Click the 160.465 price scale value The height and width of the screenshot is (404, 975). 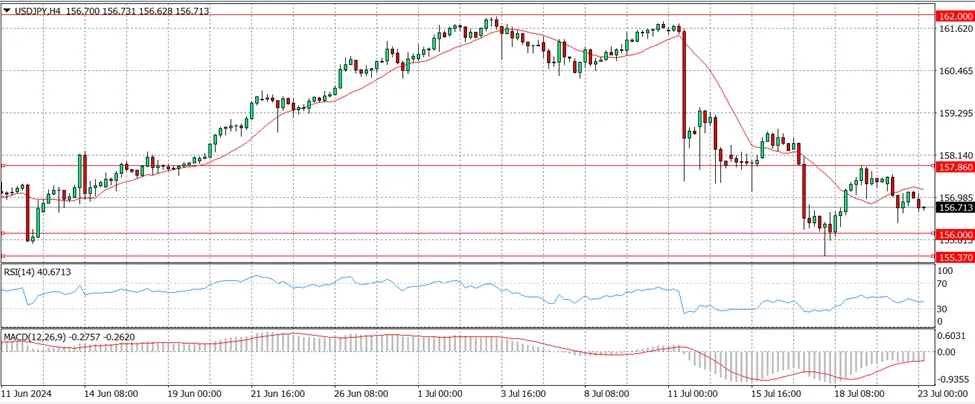tap(953, 71)
